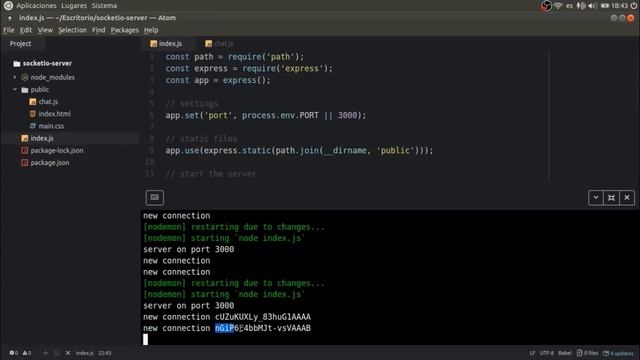The width and height of the screenshot is (640, 360).
Task: Open index.html in the project tree
Action: (55, 114)
